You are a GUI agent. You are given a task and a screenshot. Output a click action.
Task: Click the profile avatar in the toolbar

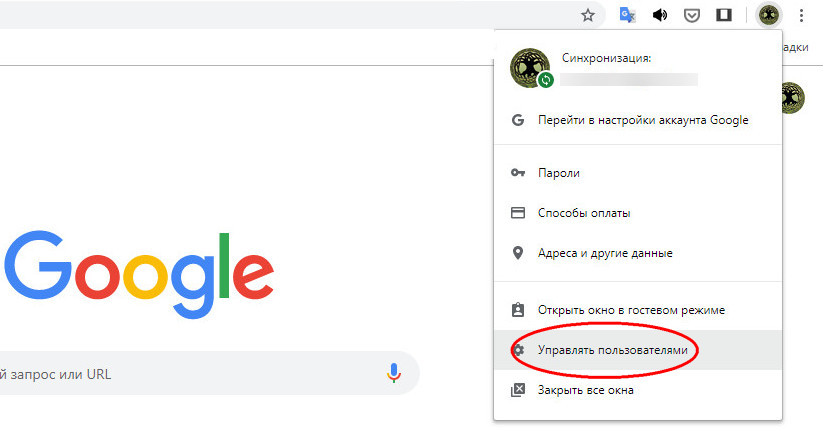click(768, 15)
